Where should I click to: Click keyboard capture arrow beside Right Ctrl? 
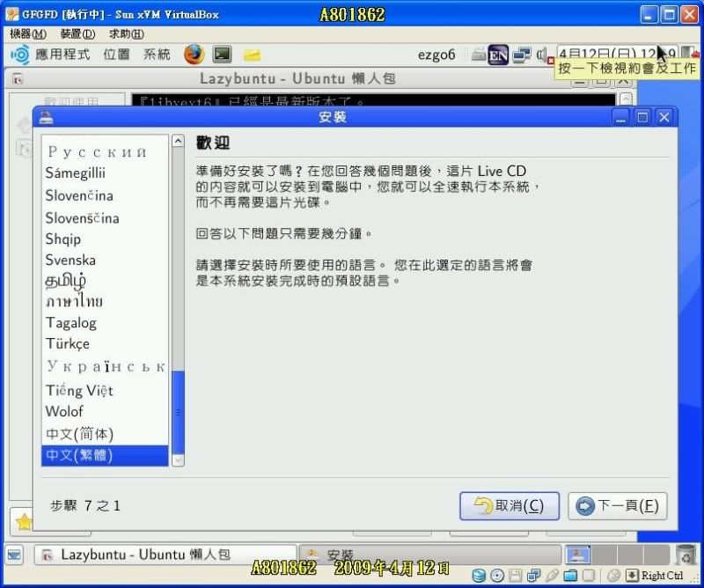pos(632,576)
